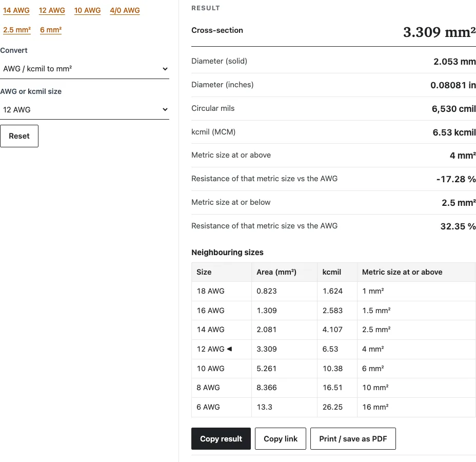Click the Diameter (solid) label
Screen dimensions: 476x462
coord(219,61)
